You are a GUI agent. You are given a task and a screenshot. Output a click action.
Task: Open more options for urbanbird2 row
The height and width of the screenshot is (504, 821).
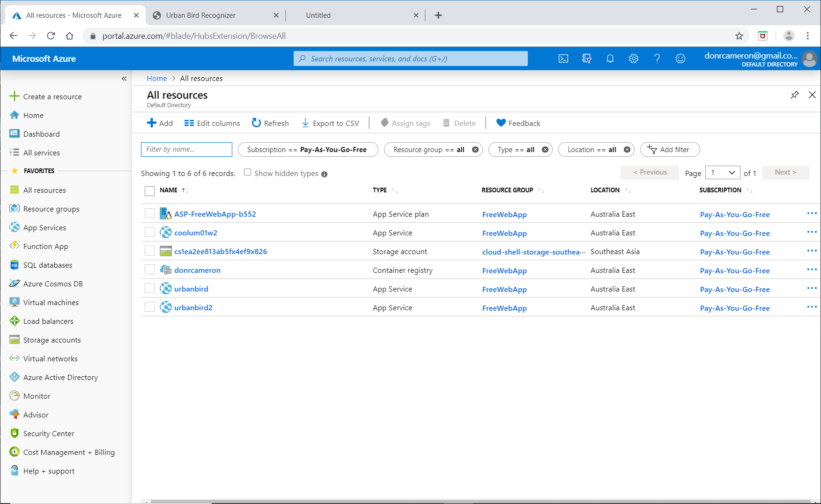click(812, 307)
